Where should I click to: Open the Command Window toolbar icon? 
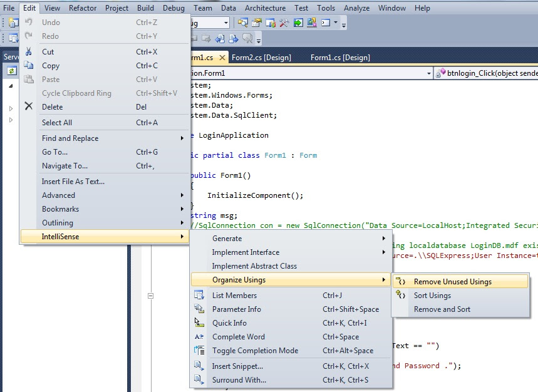click(x=326, y=23)
